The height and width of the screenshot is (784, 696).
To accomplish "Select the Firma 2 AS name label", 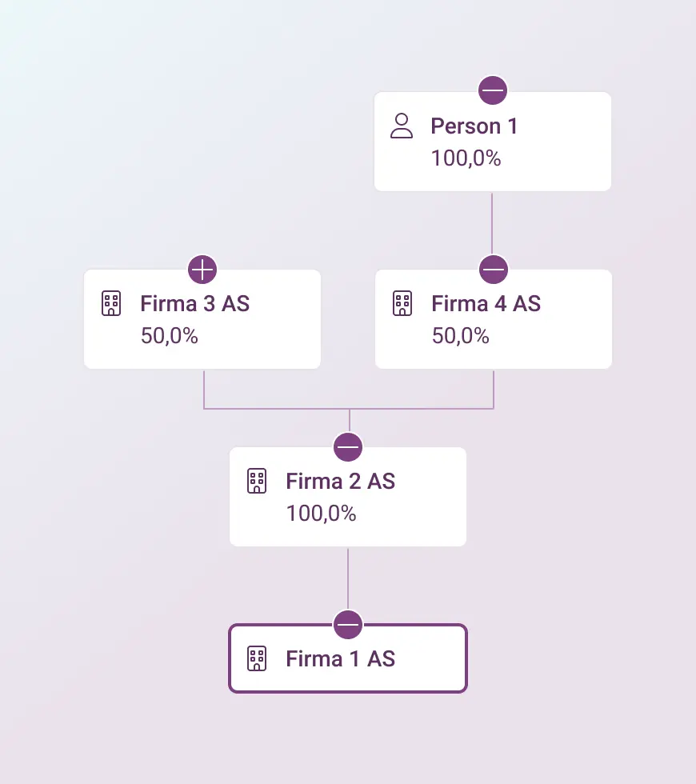I will (x=341, y=481).
